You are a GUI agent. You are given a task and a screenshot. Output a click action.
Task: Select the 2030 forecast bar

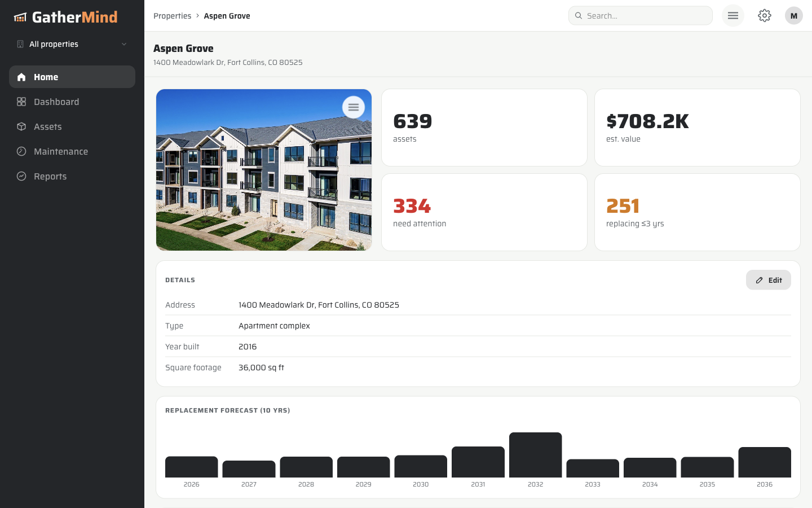(x=421, y=466)
